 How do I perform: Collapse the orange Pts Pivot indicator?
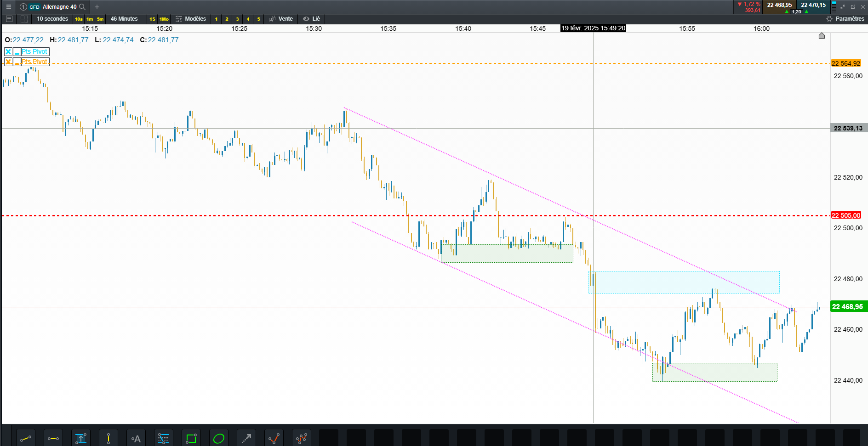point(17,62)
